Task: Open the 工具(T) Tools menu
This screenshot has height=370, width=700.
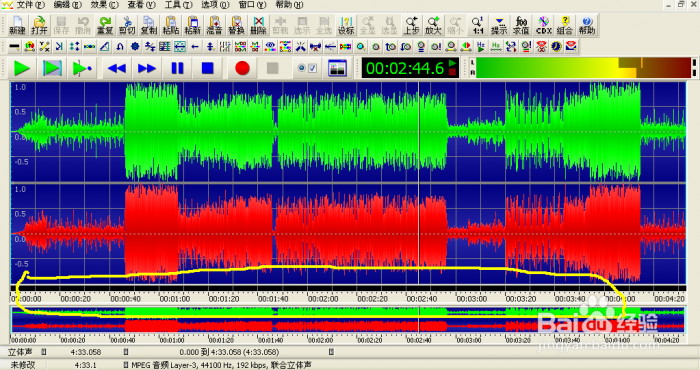Action: 179,5
